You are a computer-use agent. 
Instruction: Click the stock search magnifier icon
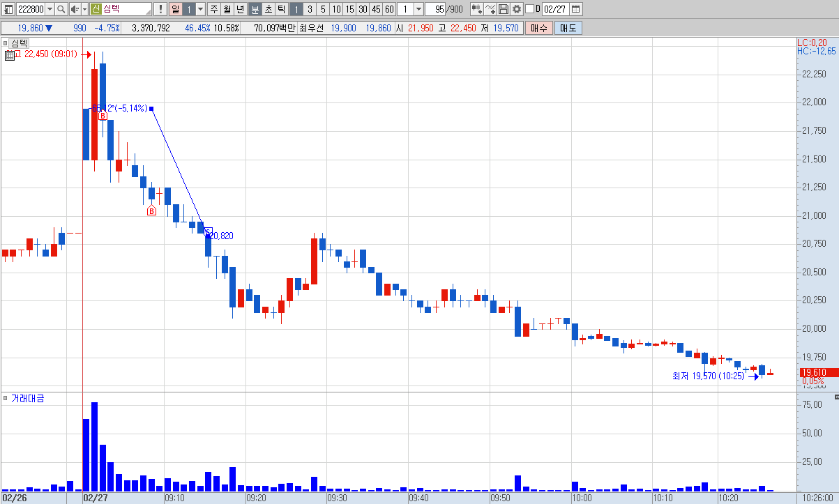point(61,9)
